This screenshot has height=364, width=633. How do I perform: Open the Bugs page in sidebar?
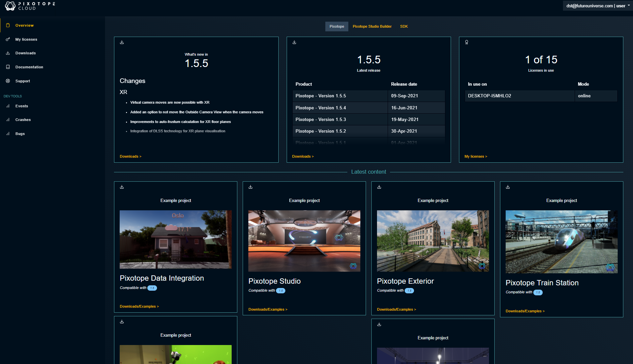pos(20,134)
